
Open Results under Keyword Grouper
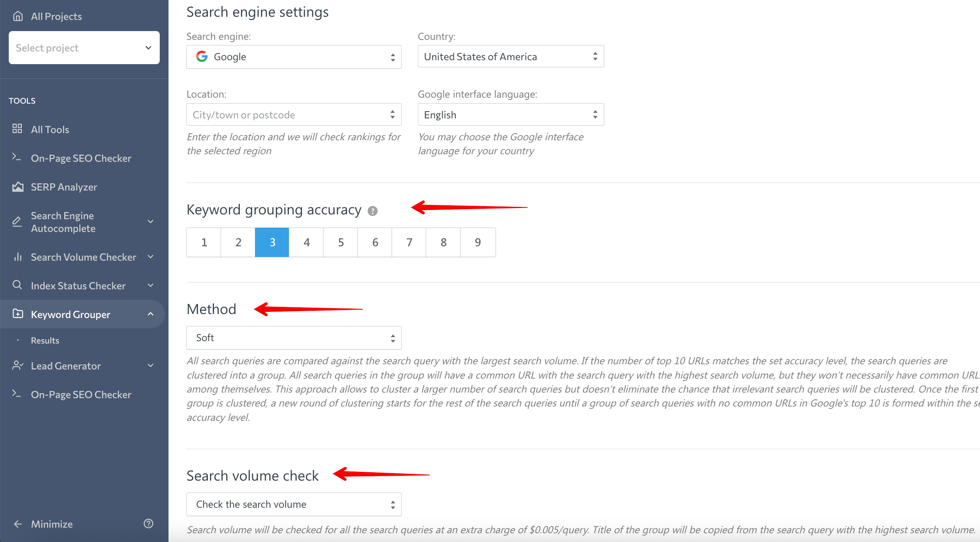(x=45, y=340)
